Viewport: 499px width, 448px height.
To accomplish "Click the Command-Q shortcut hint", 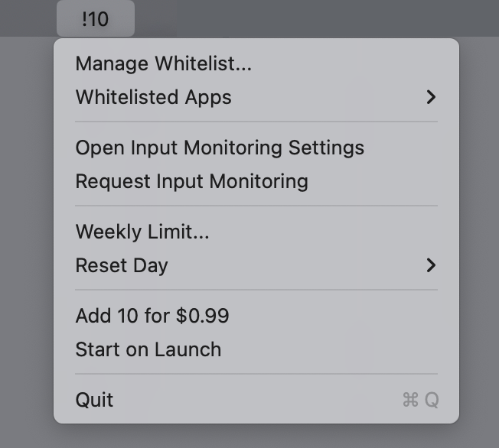I will (420, 400).
